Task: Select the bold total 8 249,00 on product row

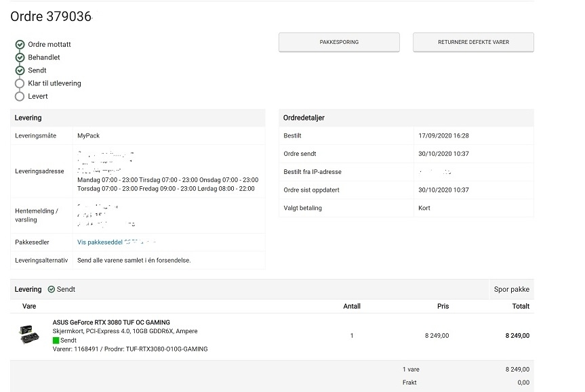Action: tap(517, 336)
